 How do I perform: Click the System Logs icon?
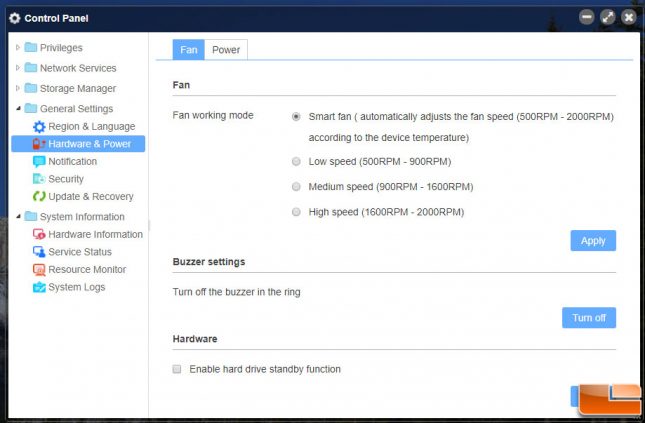tap(39, 287)
